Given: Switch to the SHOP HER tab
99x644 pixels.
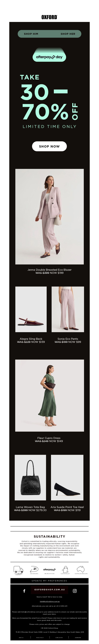Looking at the screenshot, I should pyautogui.click(x=68, y=34).
